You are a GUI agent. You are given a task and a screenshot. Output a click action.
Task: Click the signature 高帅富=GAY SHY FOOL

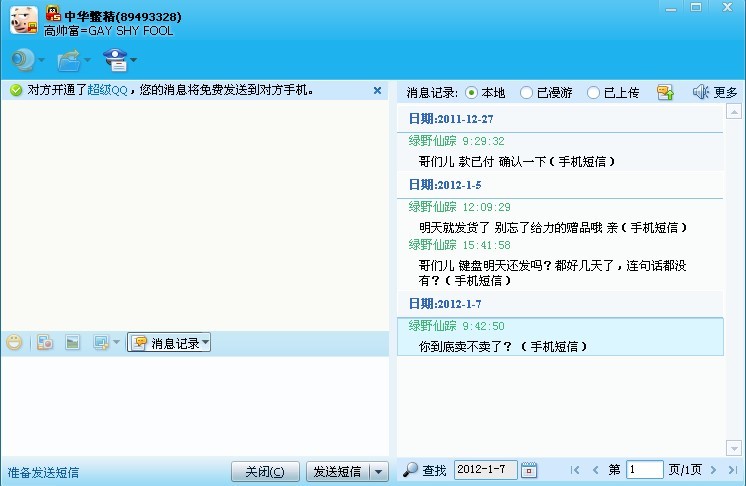point(108,31)
